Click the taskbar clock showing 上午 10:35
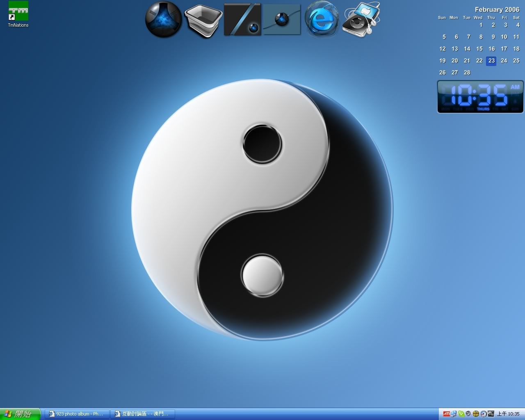 (509, 414)
